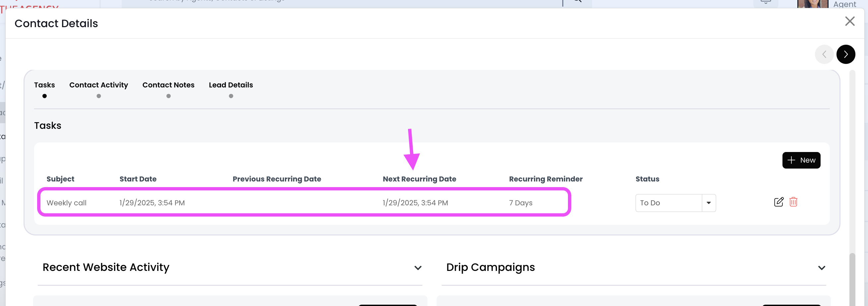Switch to the Tasks tab
Viewport: 868px width, 306px height.
pos(44,85)
